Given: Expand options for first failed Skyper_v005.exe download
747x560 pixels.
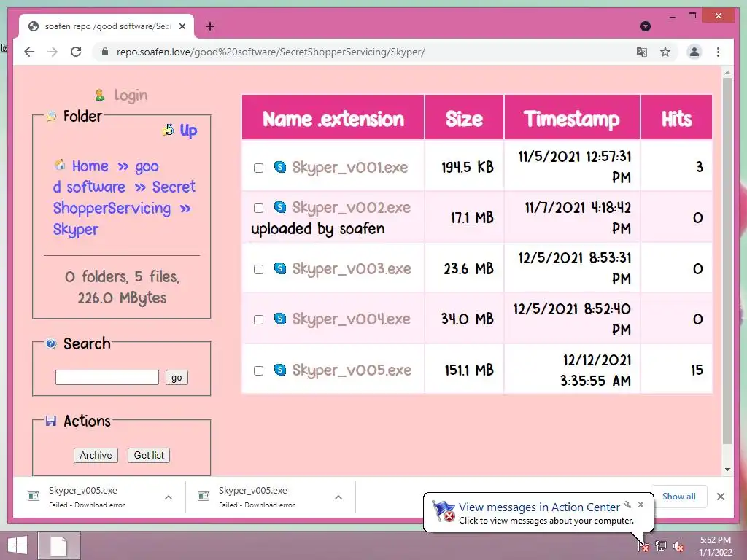Looking at the screenshot, I should click(x=169, y=497).
